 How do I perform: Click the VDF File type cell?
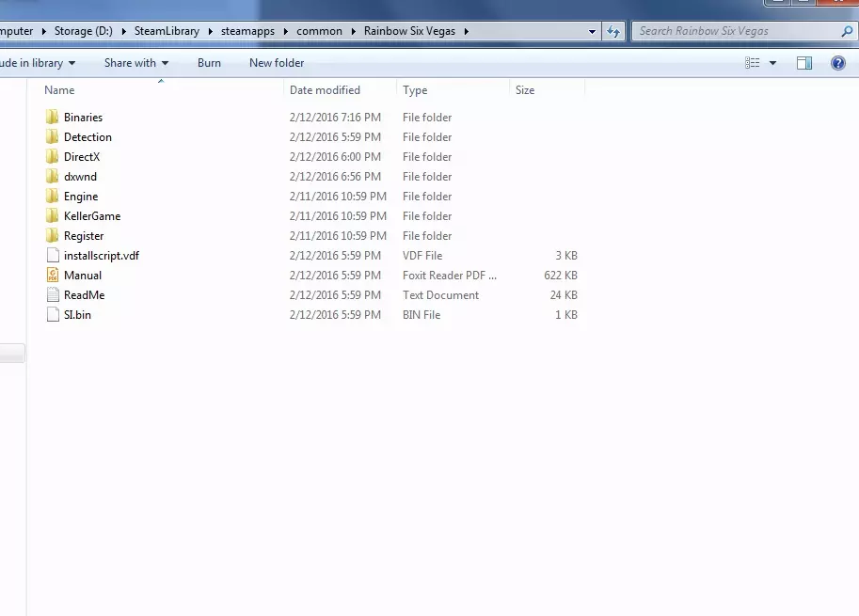point(422,255)
